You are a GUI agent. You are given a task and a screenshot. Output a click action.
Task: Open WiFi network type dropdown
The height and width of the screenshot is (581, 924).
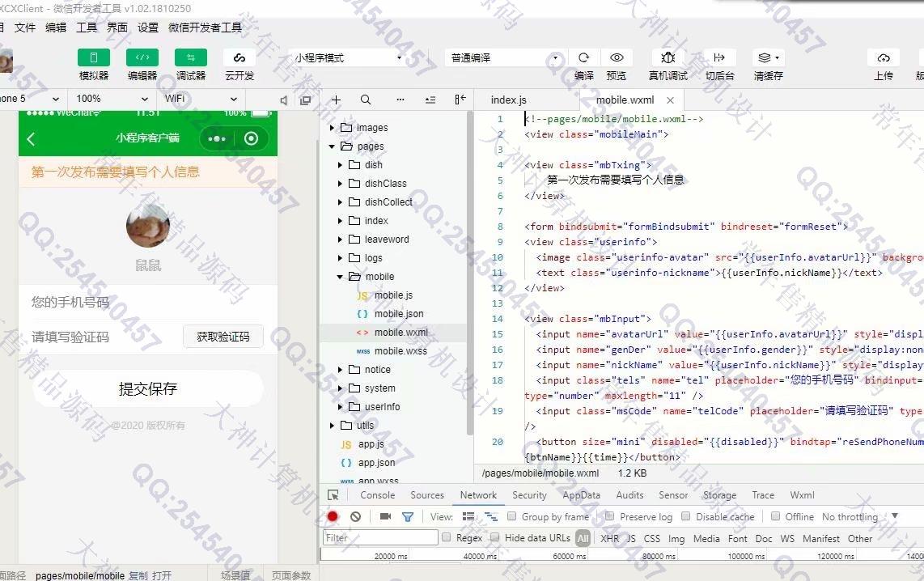[201, 99]
